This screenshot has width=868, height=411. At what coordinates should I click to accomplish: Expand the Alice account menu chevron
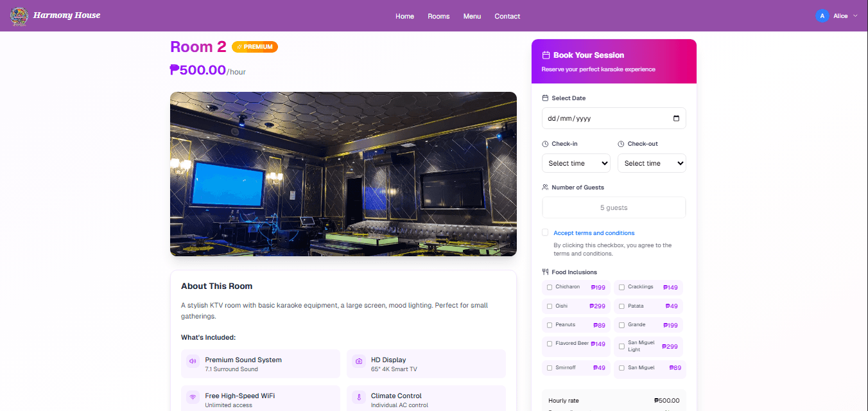point(855,16)
